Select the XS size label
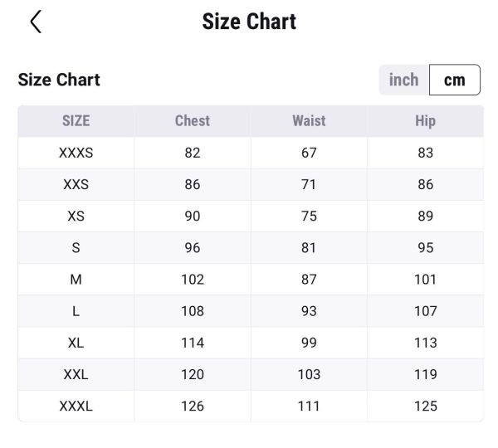Screen dimensions: 498x448 pyautogui.click(x=76, y=216)
